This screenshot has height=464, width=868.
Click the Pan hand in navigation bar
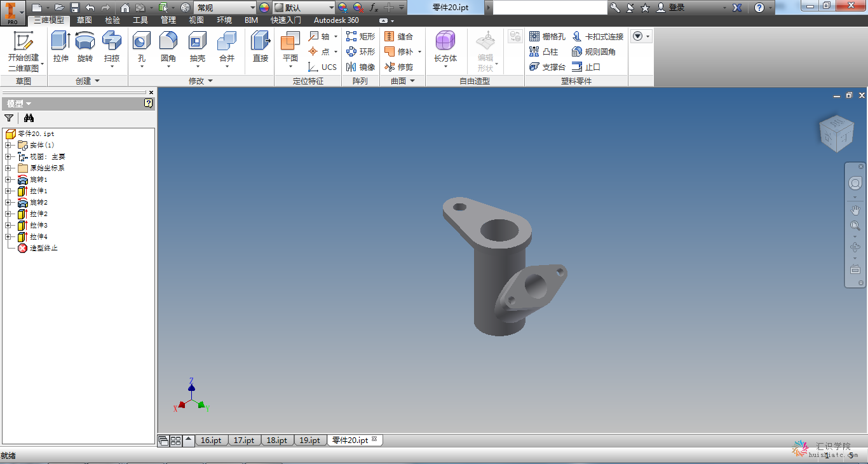855,210
